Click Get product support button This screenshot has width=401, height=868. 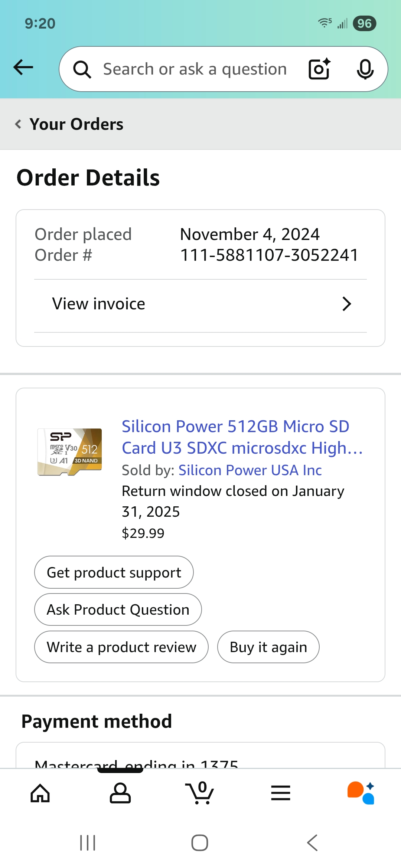click(x=114, y=572)
